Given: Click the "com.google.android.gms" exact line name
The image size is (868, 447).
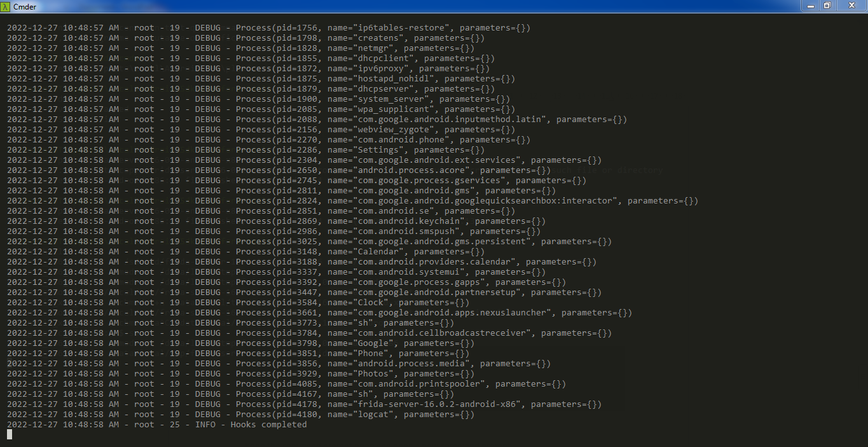Looking at the screenshot, I should coord(414,191).
